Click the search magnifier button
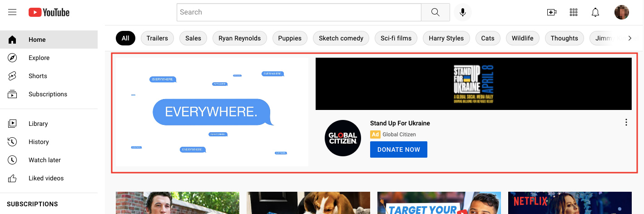This screenshot has width=644, height=214. coord(436,12)
